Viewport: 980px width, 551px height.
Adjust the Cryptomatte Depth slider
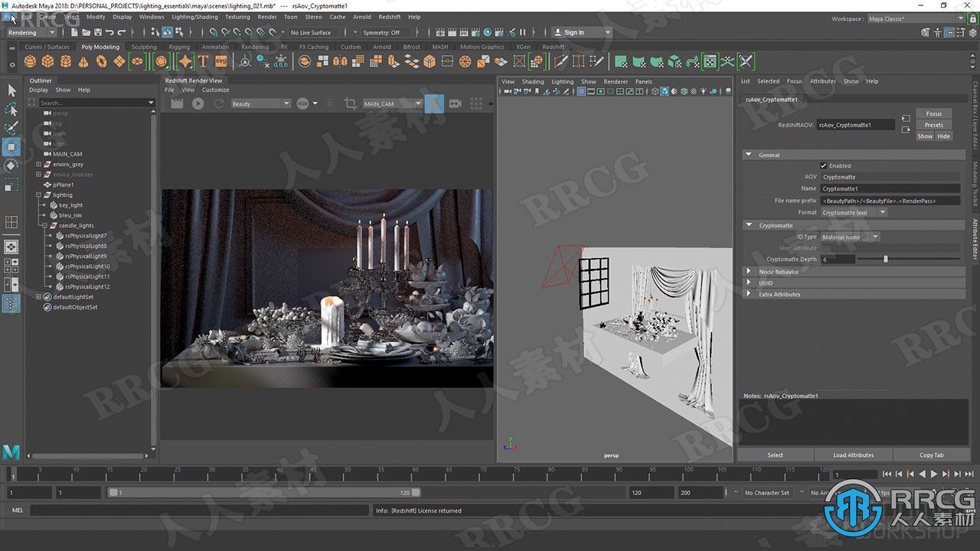(886, 259)
